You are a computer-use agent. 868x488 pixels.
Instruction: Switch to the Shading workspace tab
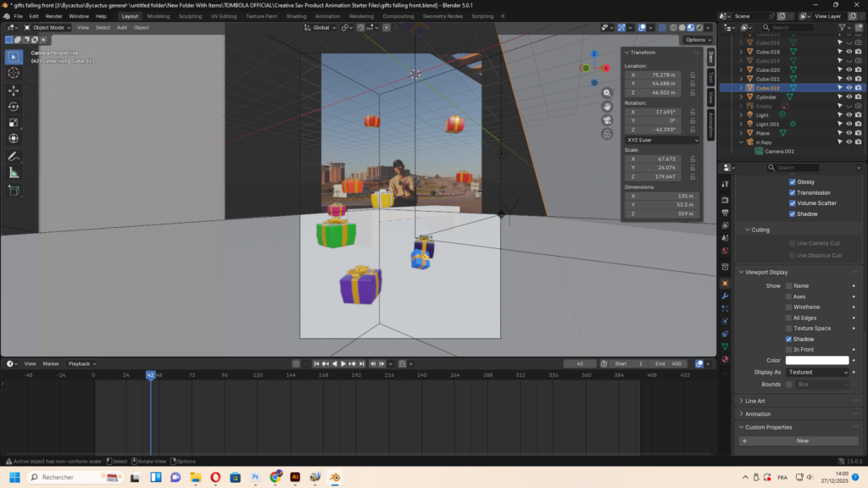coord(296,16)
